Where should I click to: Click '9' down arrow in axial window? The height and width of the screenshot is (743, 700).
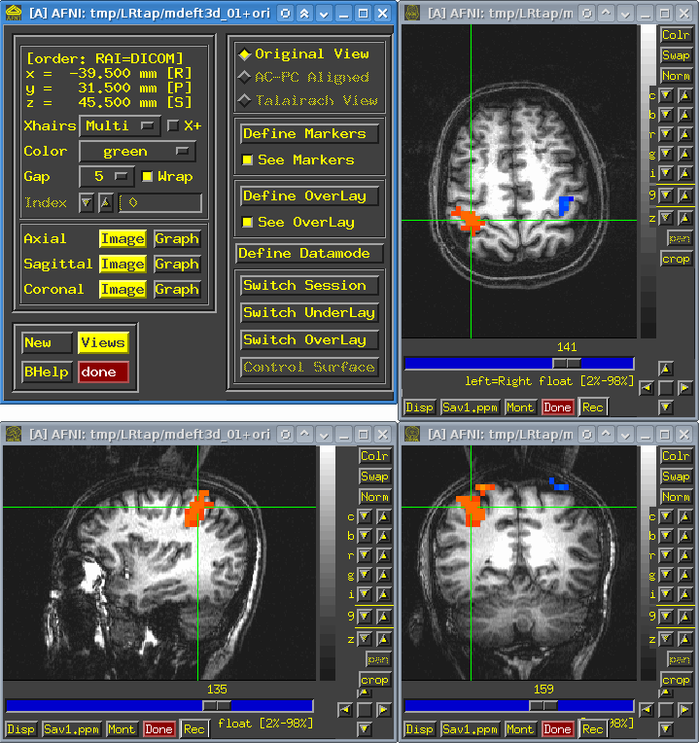click(666, 195)
